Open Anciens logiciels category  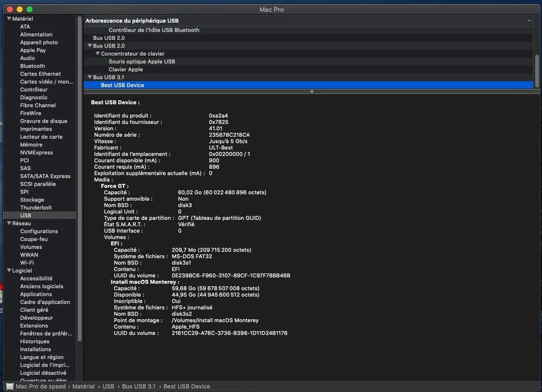pyautogui.click(x=41, y=287)
